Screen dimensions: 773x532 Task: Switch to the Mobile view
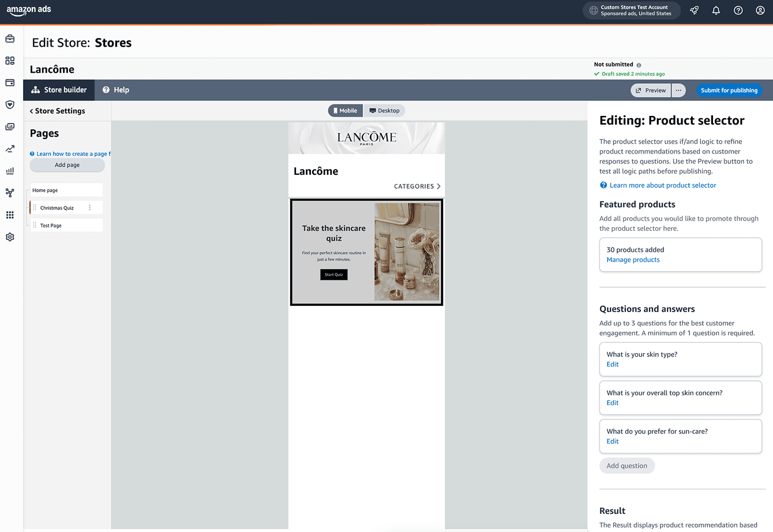[x=346, y=111]
